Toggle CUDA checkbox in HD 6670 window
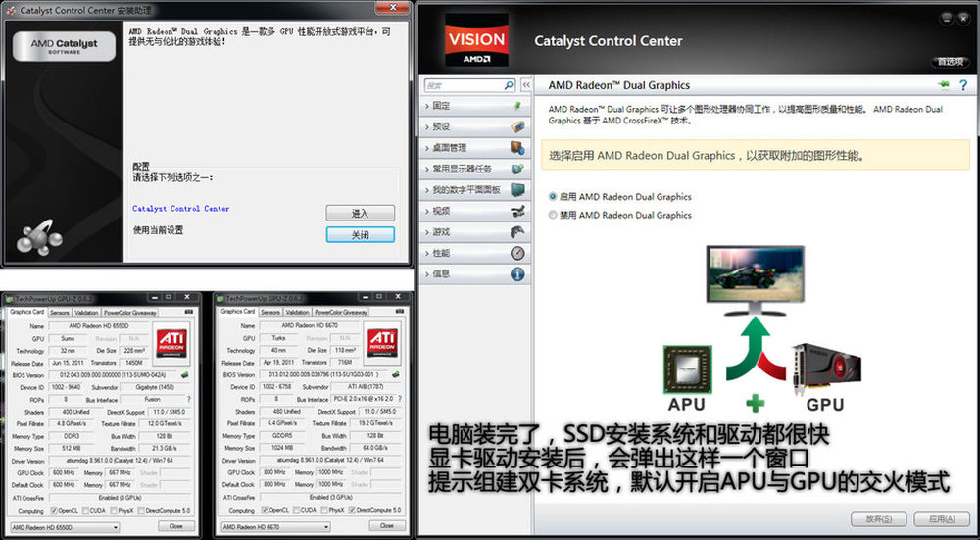 [296, 510]
